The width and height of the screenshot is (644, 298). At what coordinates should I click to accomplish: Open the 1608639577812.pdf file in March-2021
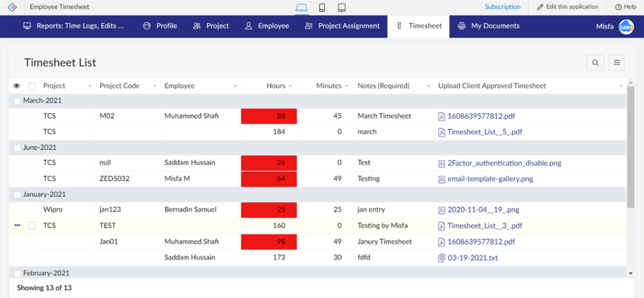point(481,116)
